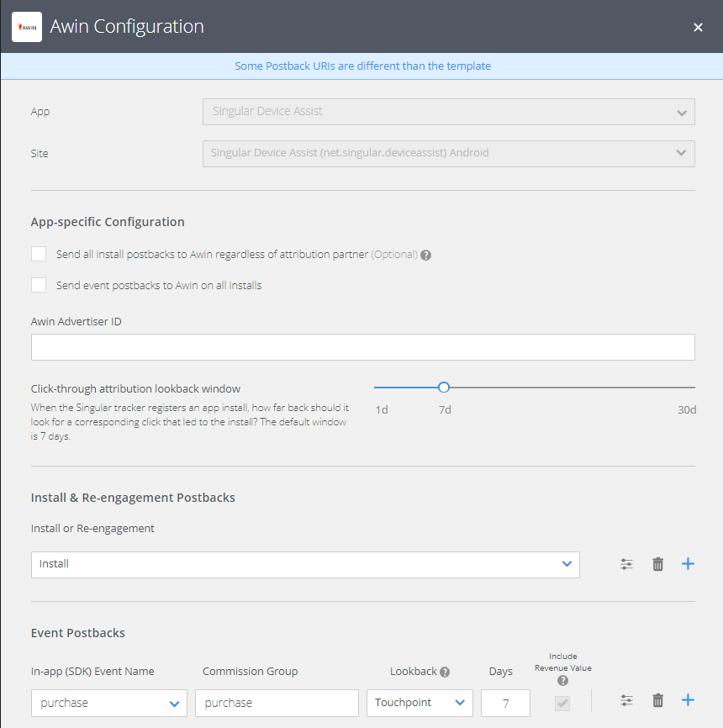
Task: Click the 1d end of lookback slider
Action: 375,388
